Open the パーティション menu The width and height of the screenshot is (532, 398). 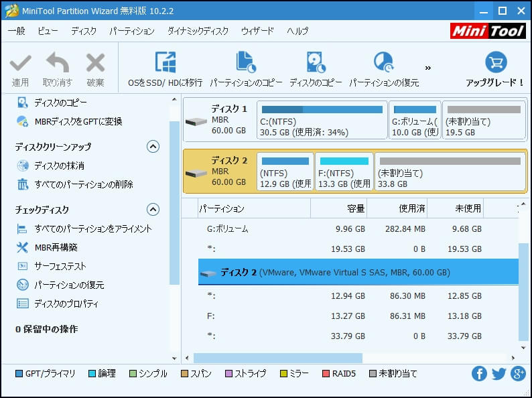click(131, 31)
